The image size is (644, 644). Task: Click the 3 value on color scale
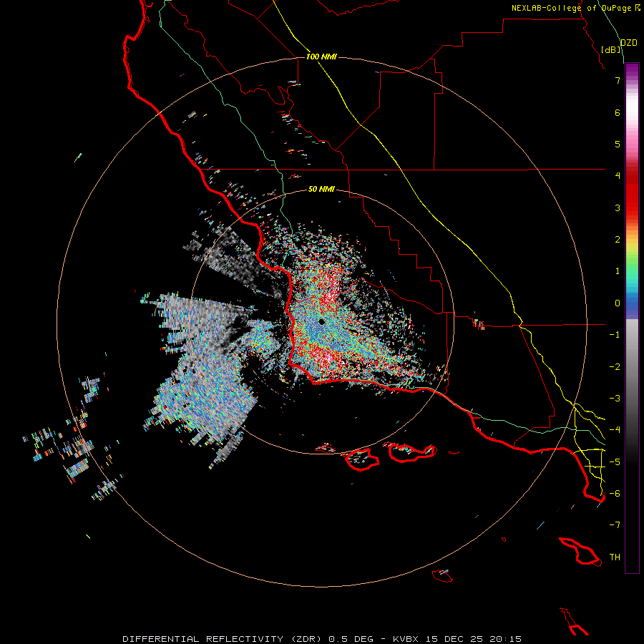click(x=618, y=208)
